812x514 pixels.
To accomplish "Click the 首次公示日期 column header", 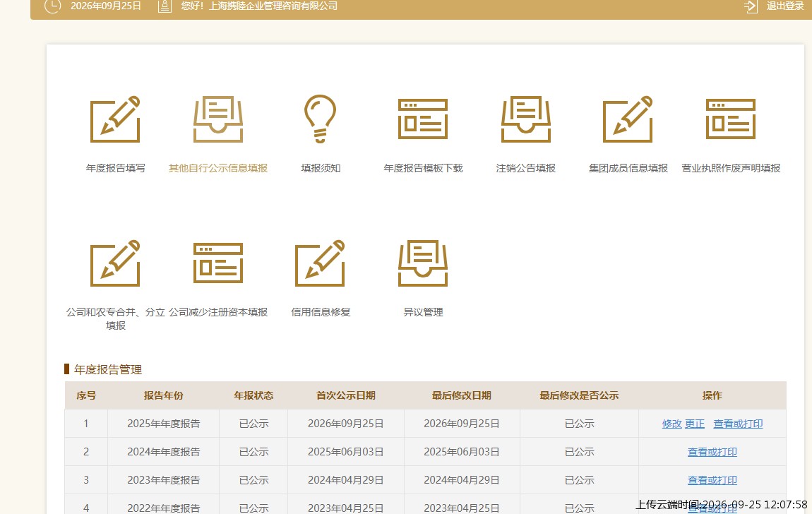I will tap(345, 395).
